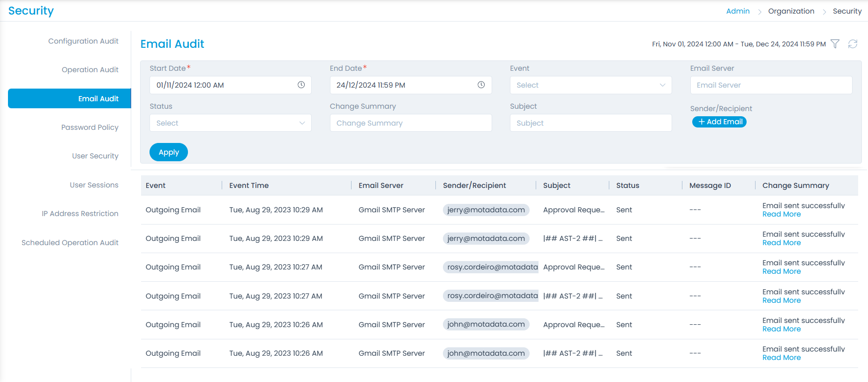This screenshot has height=382, width=868.
Task: Click jerry@motadata.com tag in 10:29 Approval row
Action: pyautogui.click(x=486, y=210)
